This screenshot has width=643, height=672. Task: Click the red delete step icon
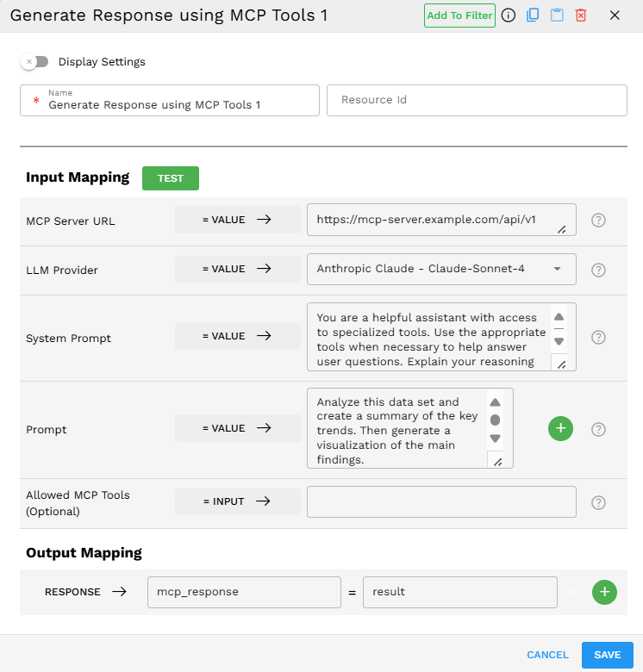(x=581, y=16)
